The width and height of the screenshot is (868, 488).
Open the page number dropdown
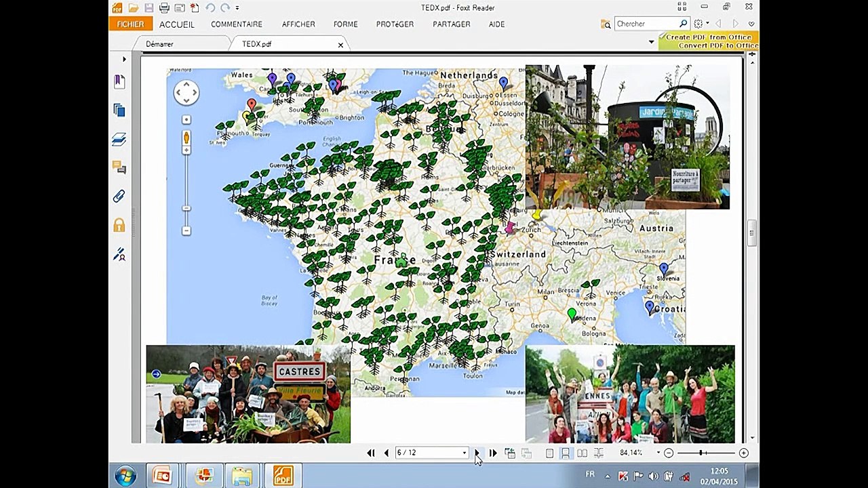(465, 453)
